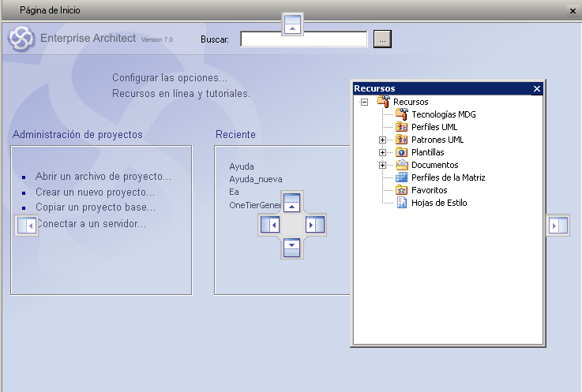The image size is (582, 392).
Task: Select the Recursos root label
Action: tap(411, 102)
